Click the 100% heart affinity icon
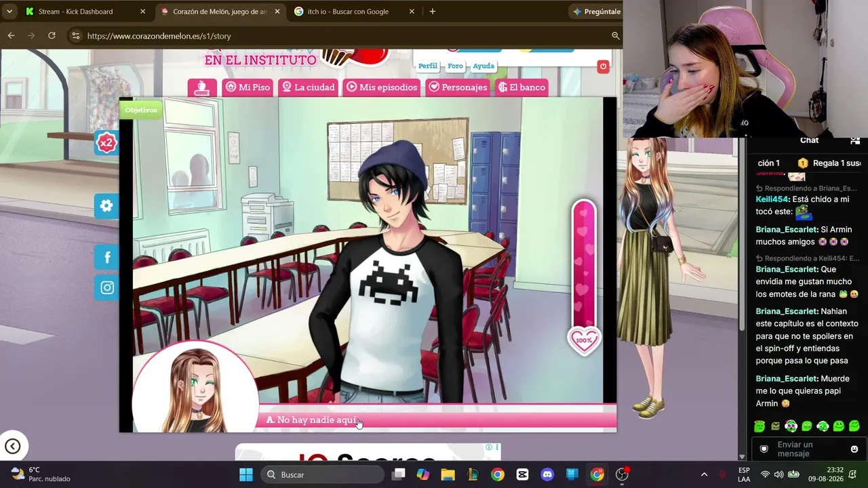 click(584, 340)
